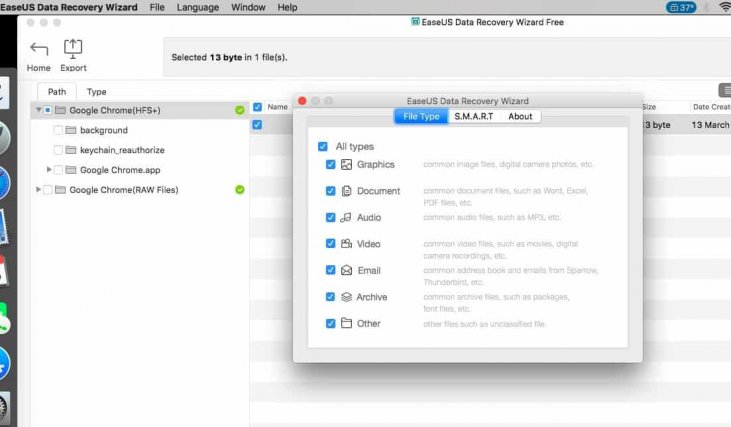Click the Video camera icon
The width and height of the screenshot is (731, 427).
347,244
